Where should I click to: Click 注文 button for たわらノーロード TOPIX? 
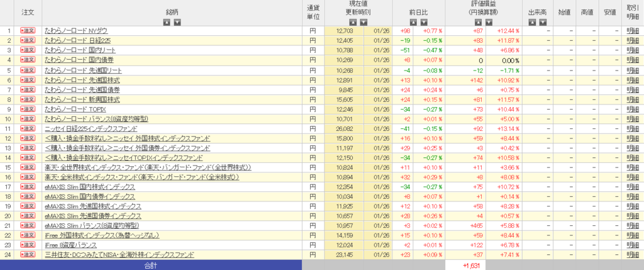[x=28, y=110]
